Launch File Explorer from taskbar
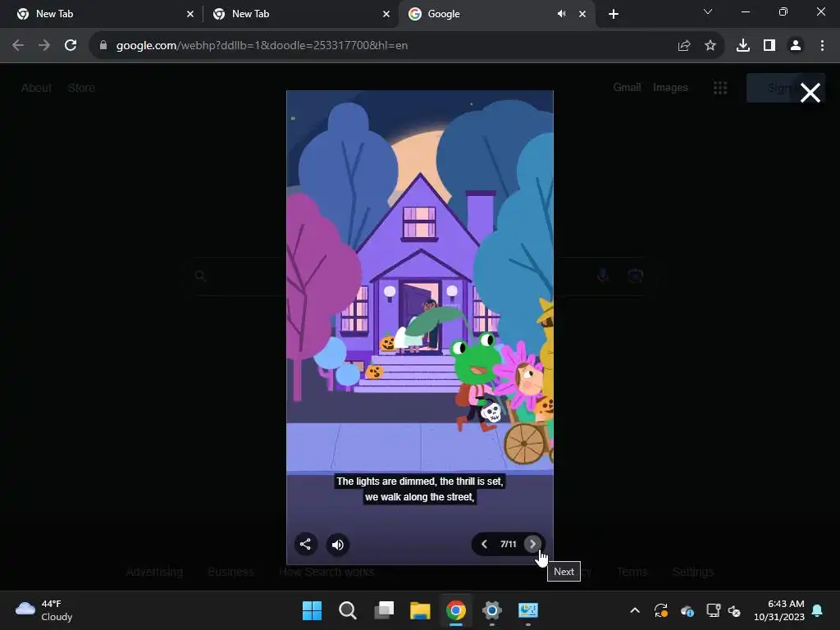Viewport: 840px width, 630px height. point(420,610)
